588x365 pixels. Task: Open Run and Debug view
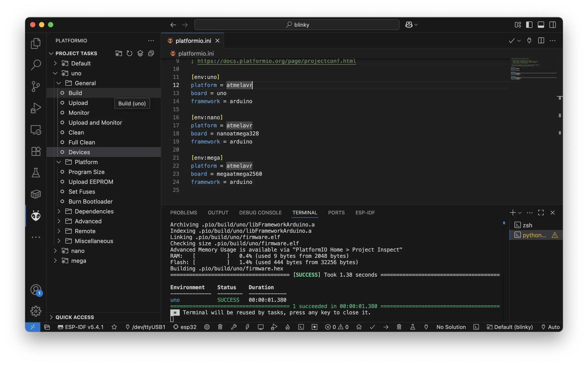point(36,108)
